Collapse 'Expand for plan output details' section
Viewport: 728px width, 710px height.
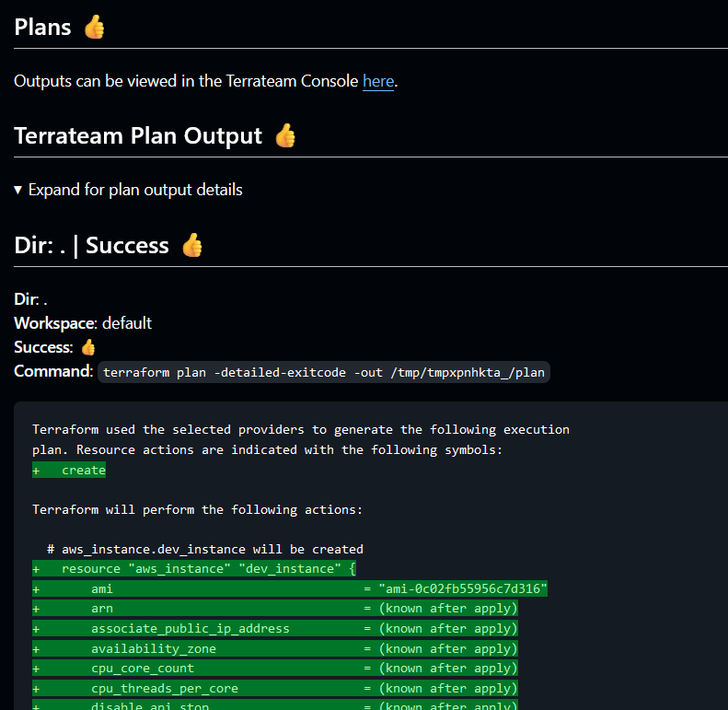coord(129,190)
